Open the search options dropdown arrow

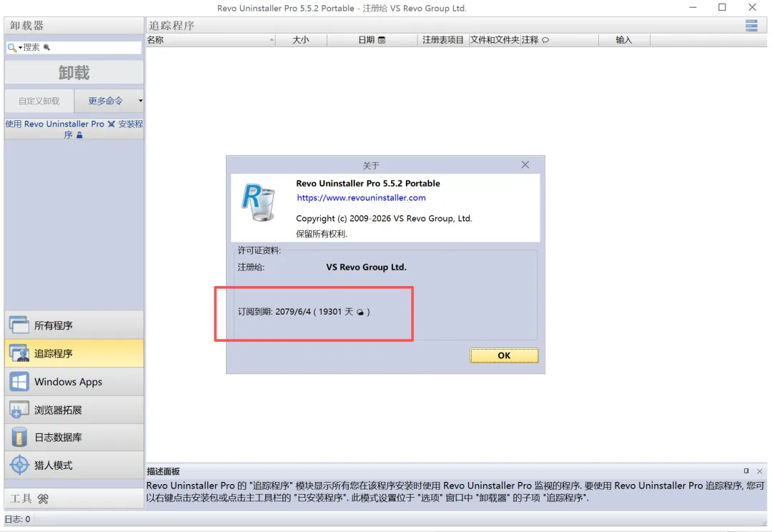[20, 48]
